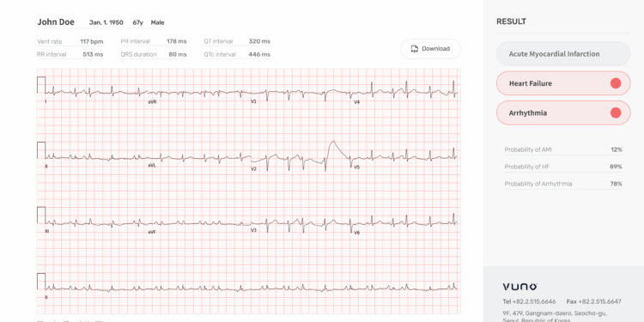The image size is (644, 322).
Task: Click the V1 lead label on ECG
Action: 254,101
